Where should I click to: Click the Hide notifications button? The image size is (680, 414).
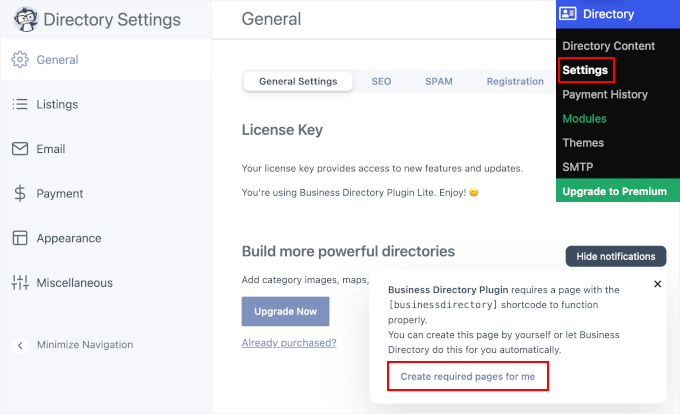(615, 257)
